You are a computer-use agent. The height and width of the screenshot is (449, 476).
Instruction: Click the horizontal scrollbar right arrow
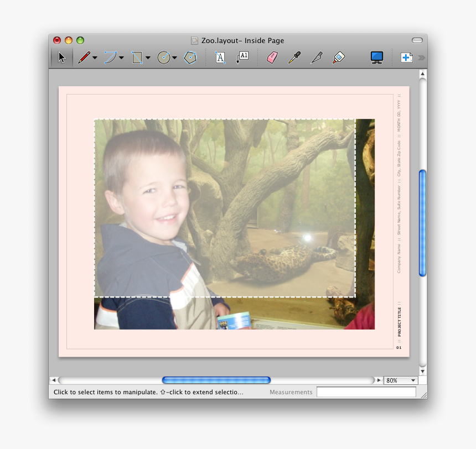pyautogui.click(x=379, y=380)
